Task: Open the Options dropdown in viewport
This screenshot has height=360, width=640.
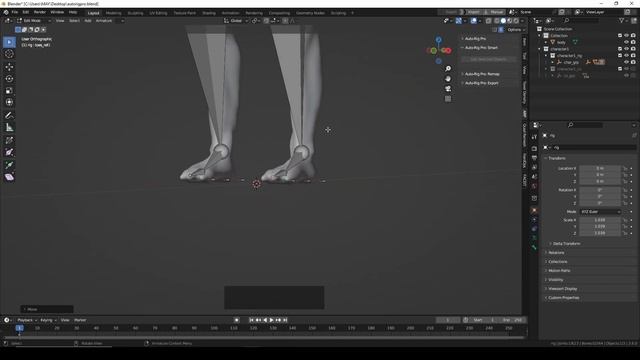Action: coord(516,30)
